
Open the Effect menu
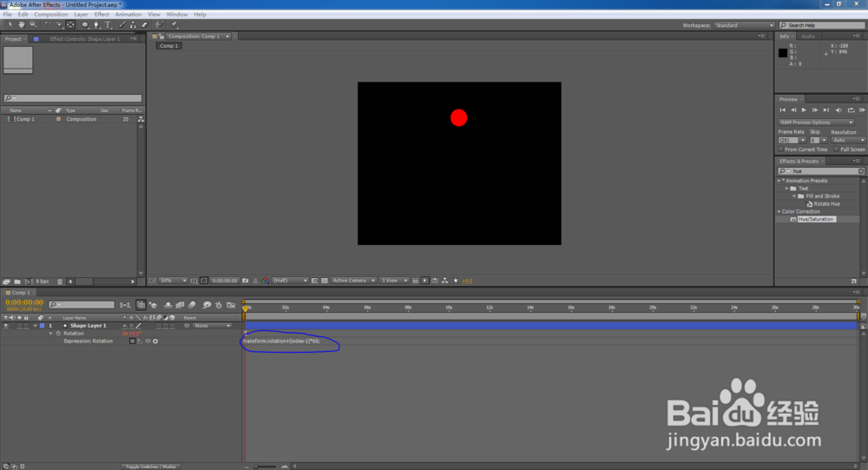coord(102,15)
